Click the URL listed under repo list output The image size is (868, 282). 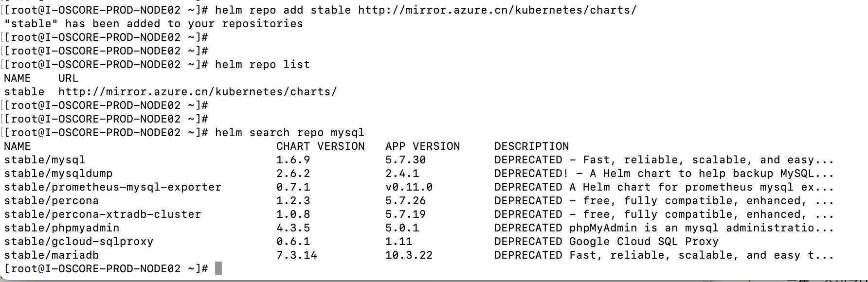click(x=197, y=92)
